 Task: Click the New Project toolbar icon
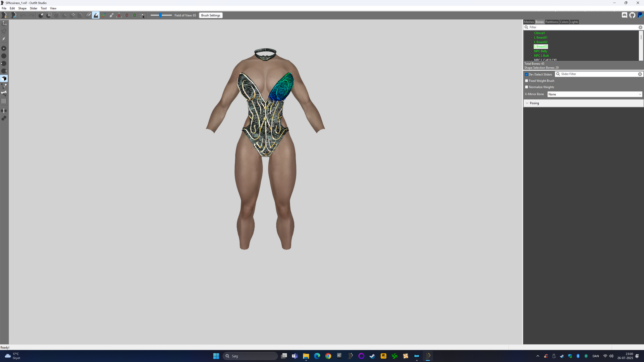[4, 15]
